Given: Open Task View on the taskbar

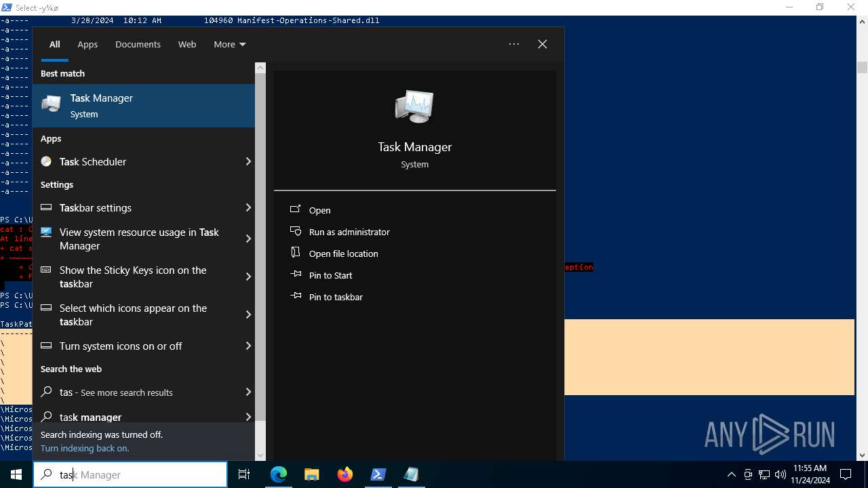Looking at the screenshot, I should tap(244, 474).
